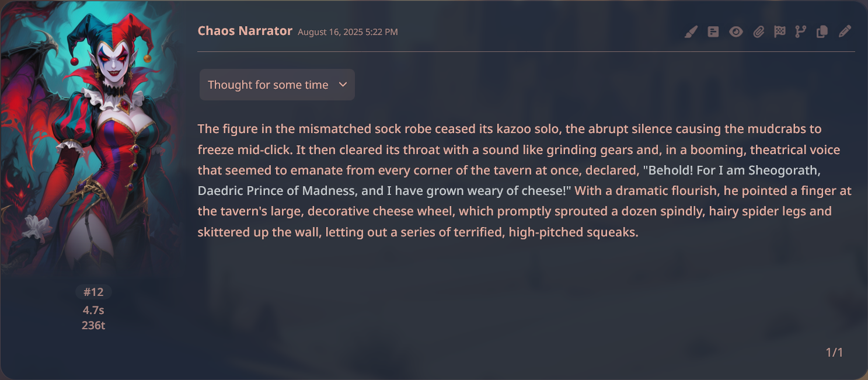Edit the message using the pencil icon
The height and width of the screenshot is (380, 868).
[845, 32]
